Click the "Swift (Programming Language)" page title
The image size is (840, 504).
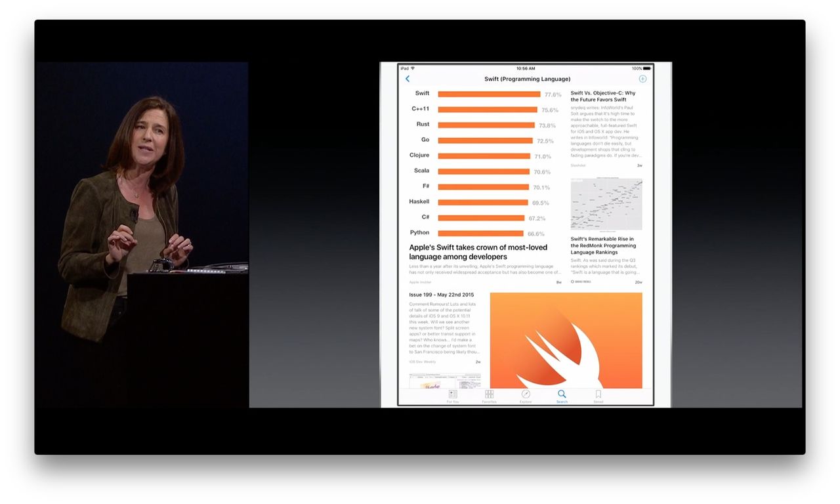528,79
